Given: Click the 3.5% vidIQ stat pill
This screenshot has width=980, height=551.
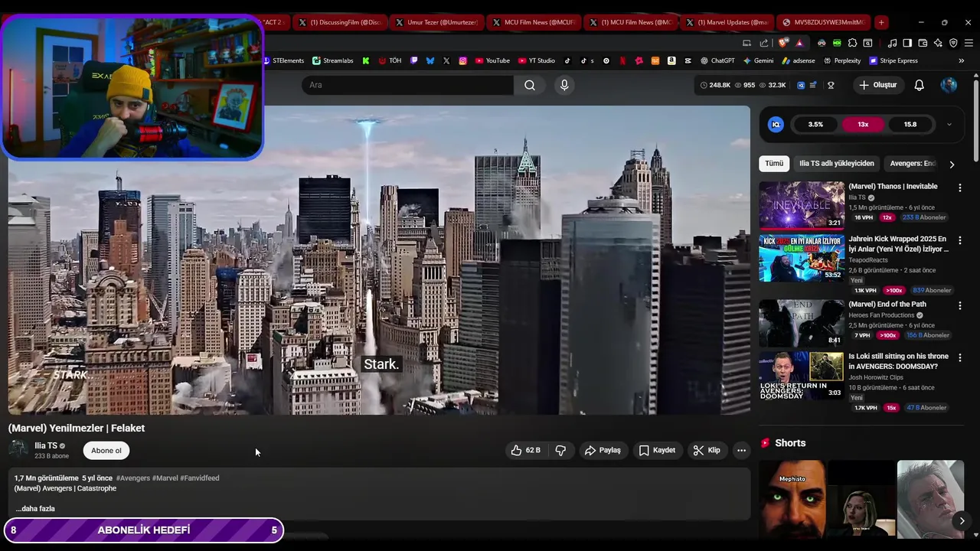Looking at the screenshot, I should (x=815, y=124).
